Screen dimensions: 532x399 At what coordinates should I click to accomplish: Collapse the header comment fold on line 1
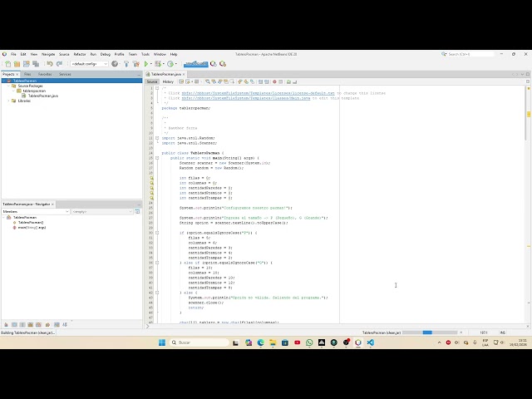point(157,88)
